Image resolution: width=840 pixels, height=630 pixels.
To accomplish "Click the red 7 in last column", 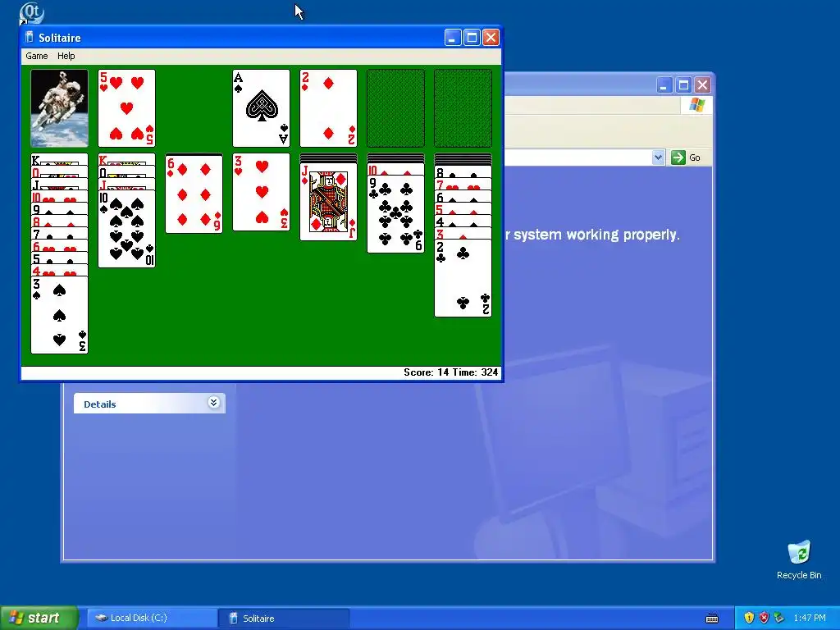I will [463, 184].
